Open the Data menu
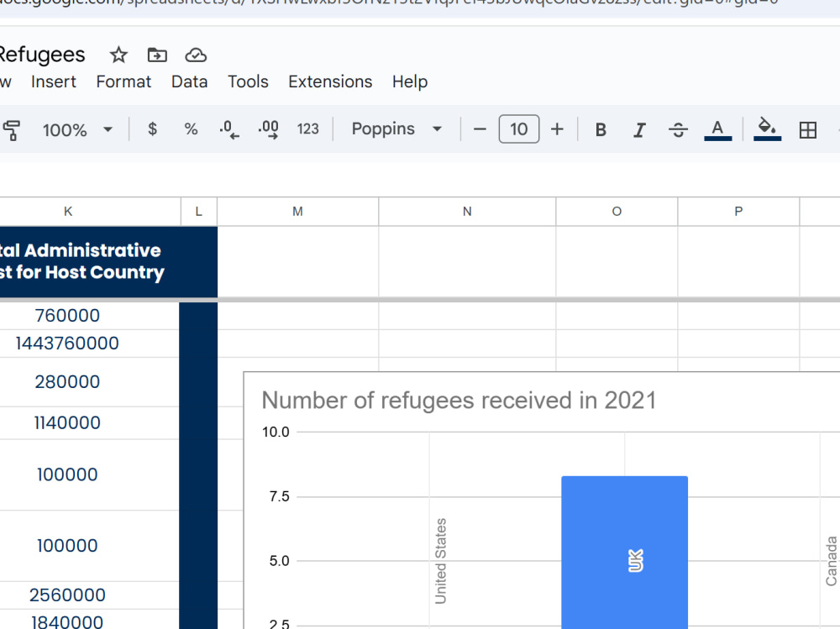The height and width of the screenshot is (629, 840). point(190,81)
